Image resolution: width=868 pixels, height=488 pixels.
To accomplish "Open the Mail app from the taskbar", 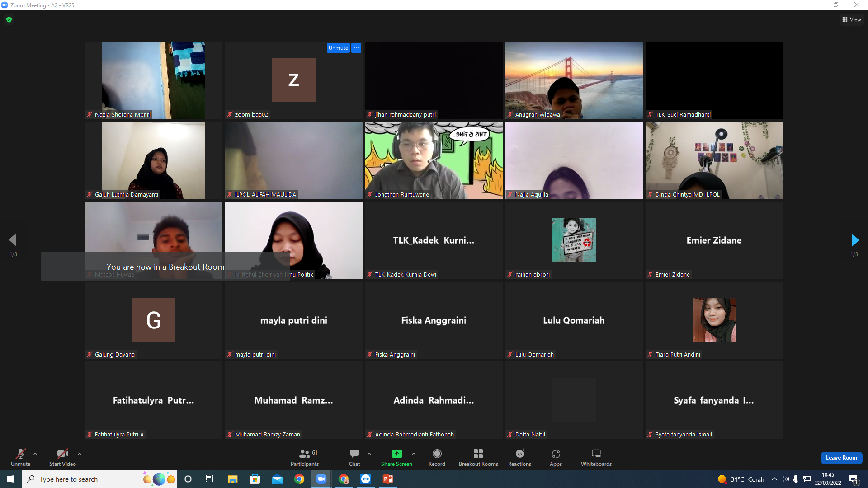I will point(277,479).
